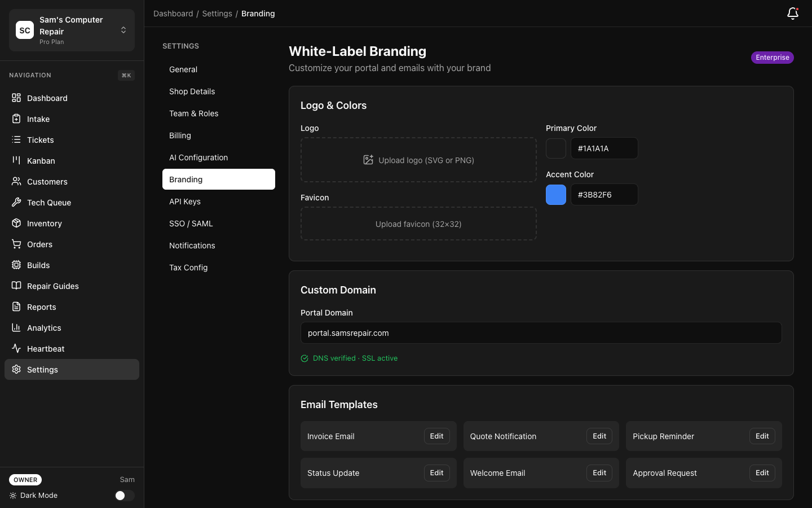Image resolution: width=812 pixels, height=508 pixels.
Task: Open the SSO / SAML settings section
Action: [191, 223]
